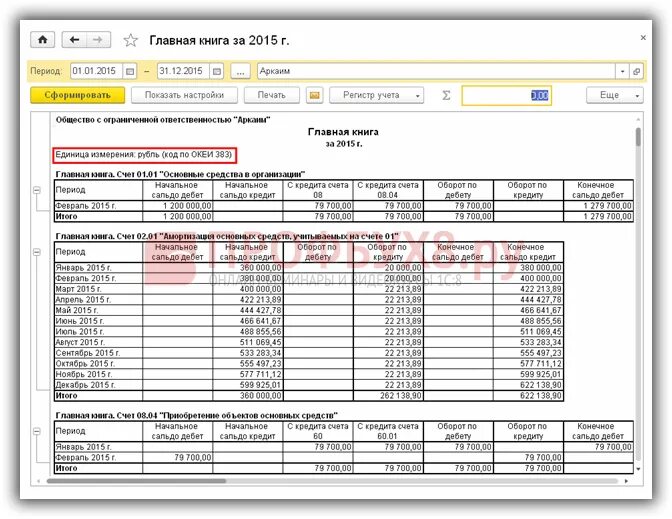Click the vertical scrollbar thumb
This screenshot has height=519, width=672.
tap(638, 137)
